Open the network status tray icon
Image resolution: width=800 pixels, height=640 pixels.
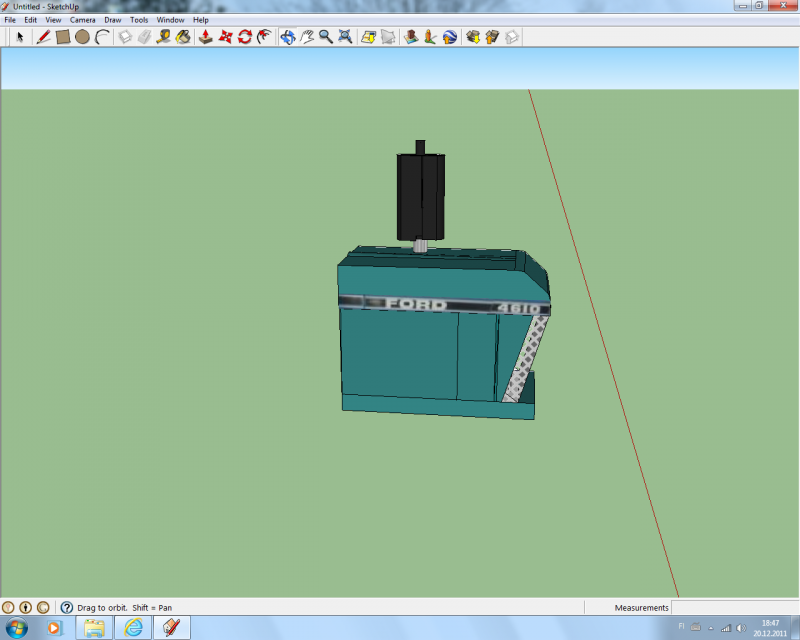coord(726,628)
